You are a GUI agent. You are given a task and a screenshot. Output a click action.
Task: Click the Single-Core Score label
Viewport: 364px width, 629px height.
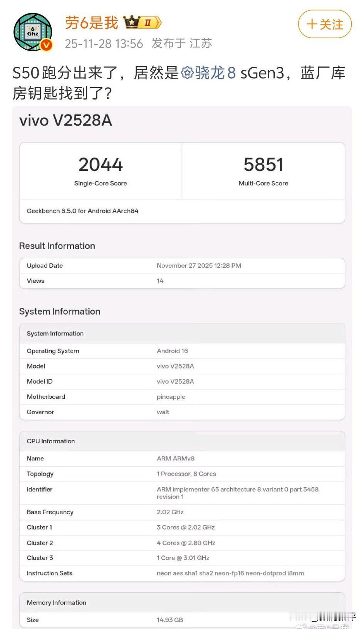tap(101, 184)
